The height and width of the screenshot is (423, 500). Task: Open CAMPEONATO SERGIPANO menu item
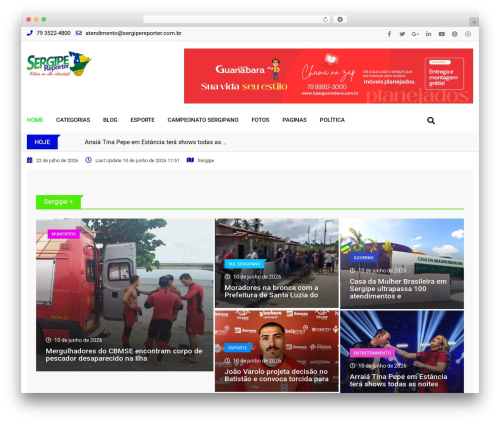(203, 120)
